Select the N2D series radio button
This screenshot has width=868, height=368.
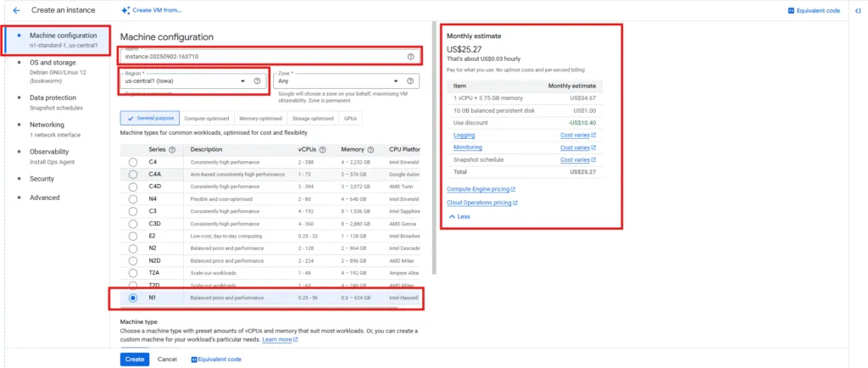pos(133,260)
